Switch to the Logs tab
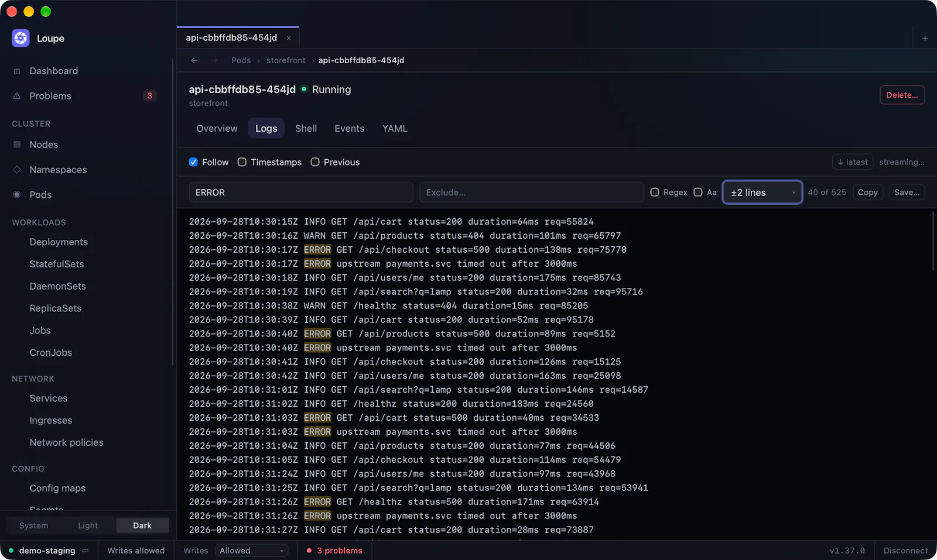 tap(266, 128)
